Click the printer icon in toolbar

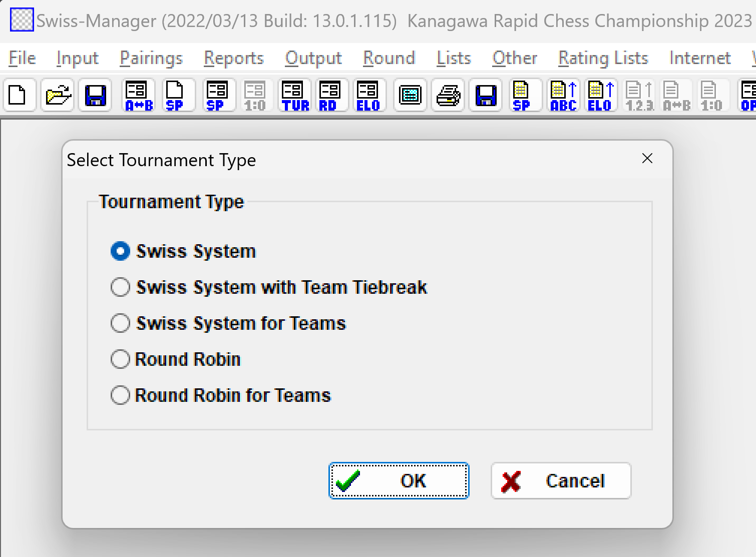(x=448, y=95)
